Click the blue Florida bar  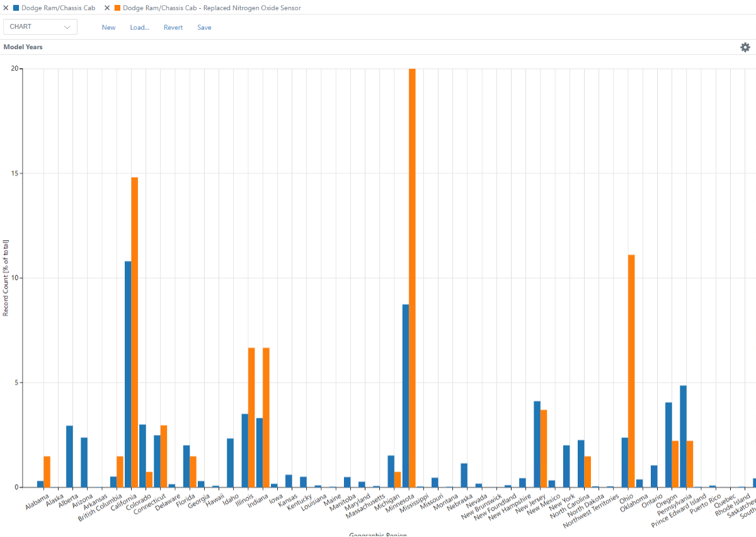tap(186, 466)
